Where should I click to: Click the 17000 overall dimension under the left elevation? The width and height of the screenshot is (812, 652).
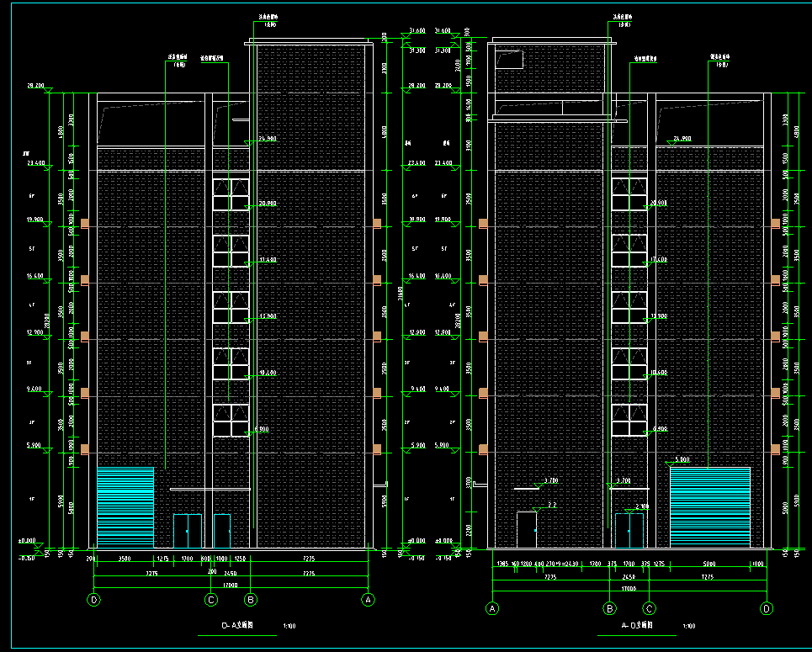pyautogui.click(x=231, y=583)
